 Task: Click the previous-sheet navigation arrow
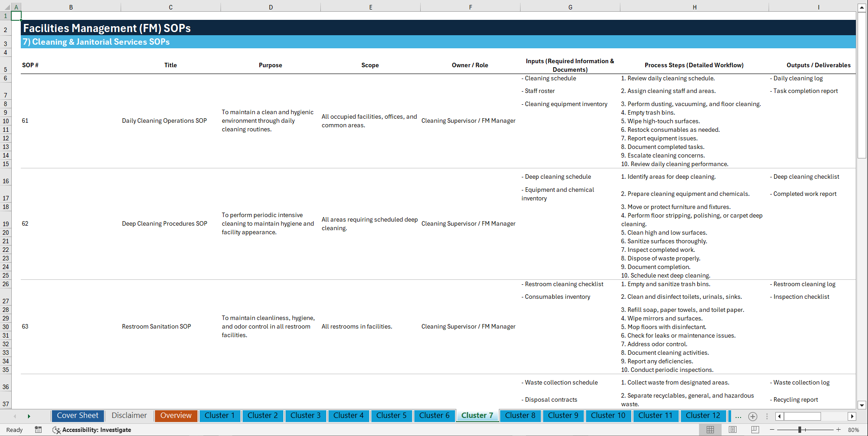(x=15, y=416)
